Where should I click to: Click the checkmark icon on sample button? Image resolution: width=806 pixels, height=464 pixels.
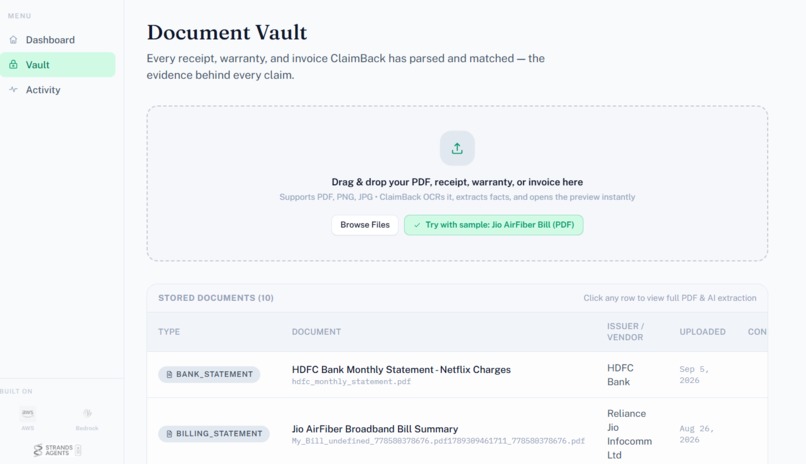tap(417, 225)
